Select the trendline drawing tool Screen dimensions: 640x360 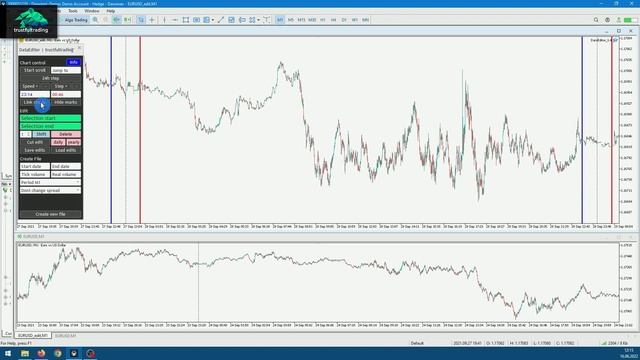pyautogui.click(x=221, y=20)
